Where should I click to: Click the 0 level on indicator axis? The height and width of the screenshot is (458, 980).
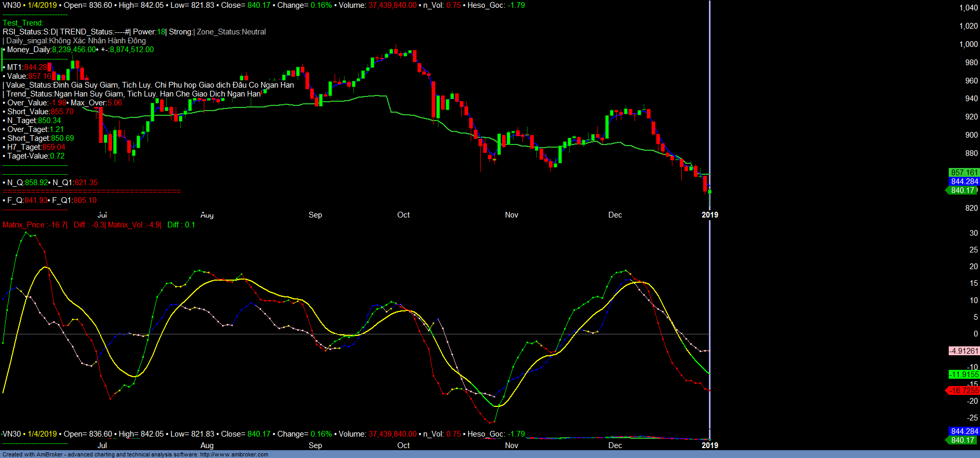[x=975, y=334]
